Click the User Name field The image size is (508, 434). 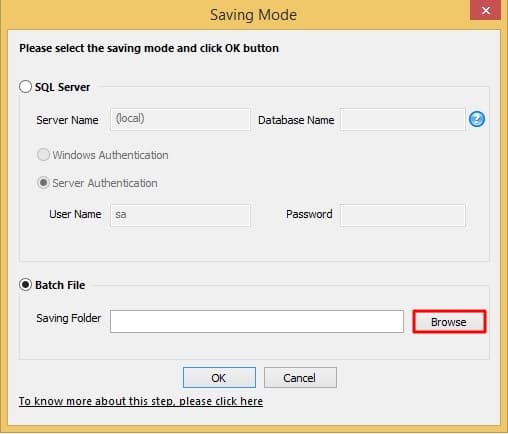click(180, 215)
